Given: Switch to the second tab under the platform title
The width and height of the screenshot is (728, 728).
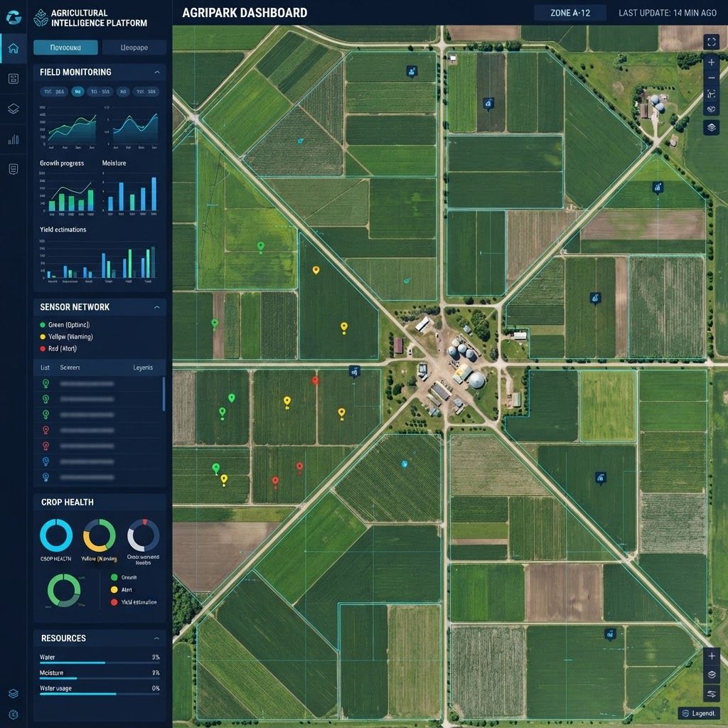Looking at the screenshot, I should tap(134, 48).
